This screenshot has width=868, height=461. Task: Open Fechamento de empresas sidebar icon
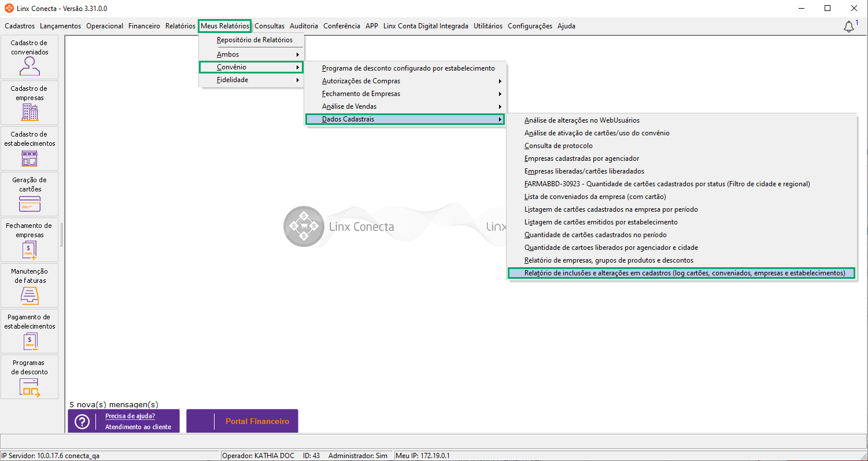[x=29, y=239]
